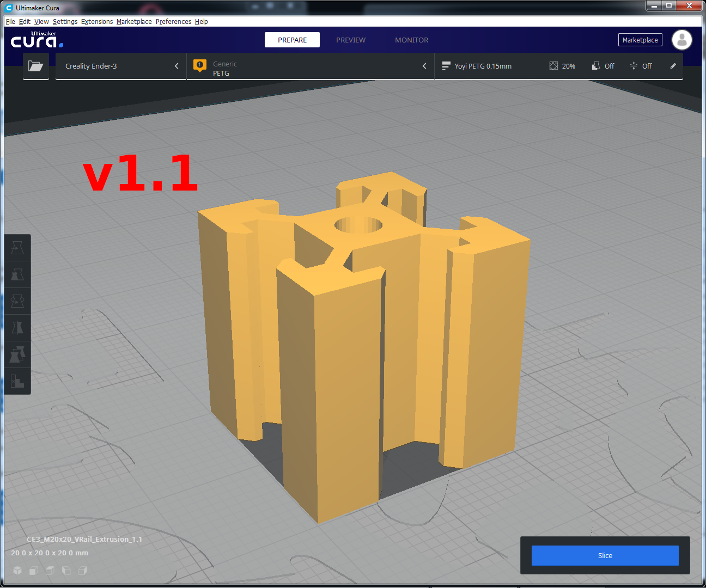Open the Extensions menu
706x588 pixels.
(x=97, y=22)
